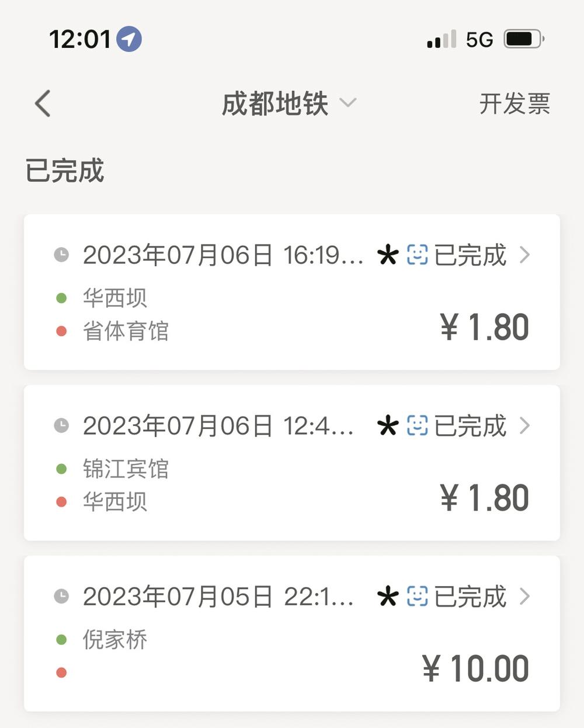
Task: Tap the 成都地铁 title
Action: [x=275, y=104]
